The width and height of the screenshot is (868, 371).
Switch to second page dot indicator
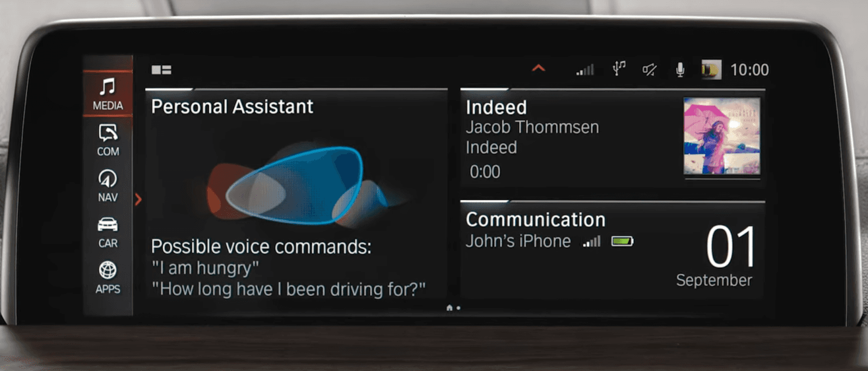pyautogui.click(x=458, y=308)
